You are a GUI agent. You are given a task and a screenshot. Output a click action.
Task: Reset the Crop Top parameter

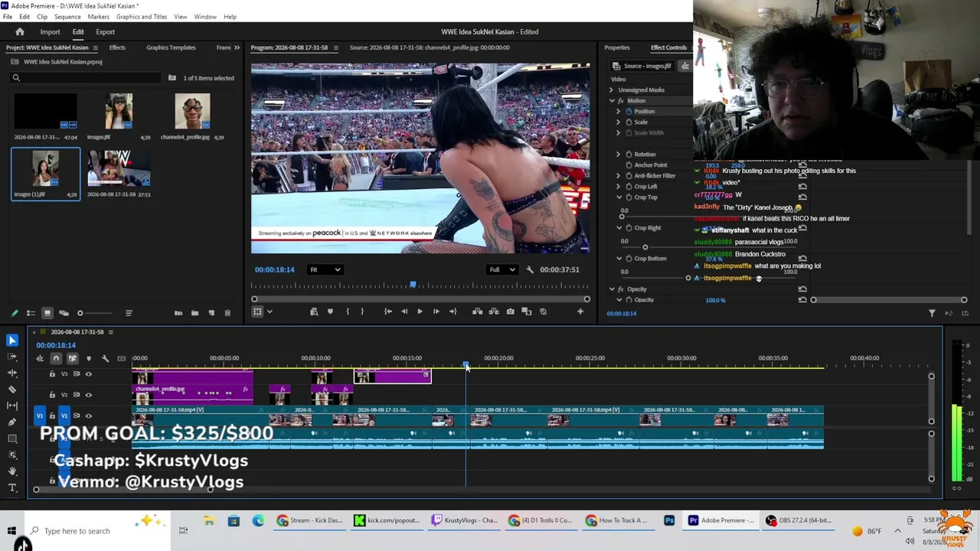tap(802, 197)
